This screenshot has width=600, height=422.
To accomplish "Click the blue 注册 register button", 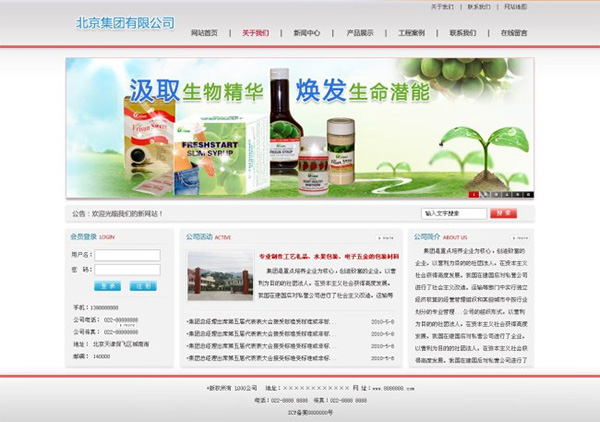I will [x=143, y=286].
